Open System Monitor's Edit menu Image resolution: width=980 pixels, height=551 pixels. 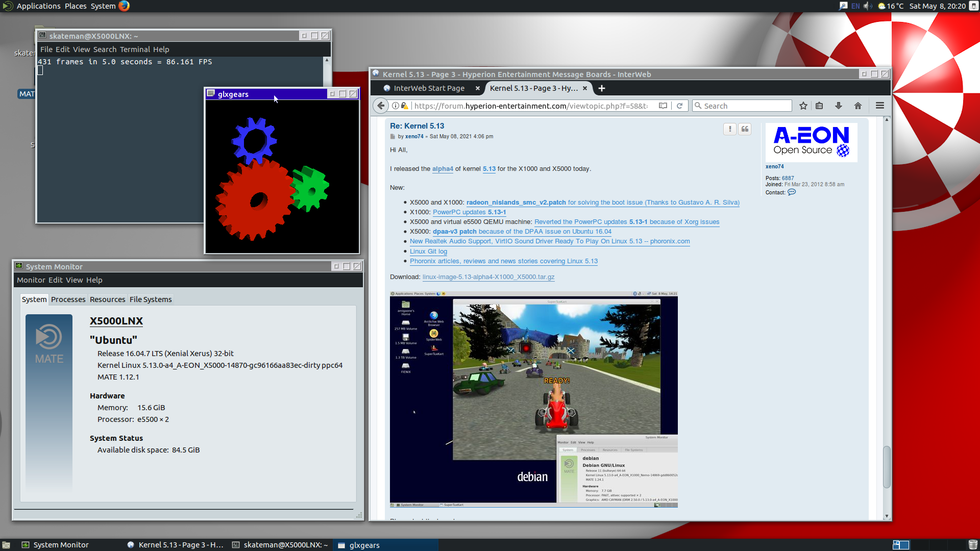pos(56,280)
